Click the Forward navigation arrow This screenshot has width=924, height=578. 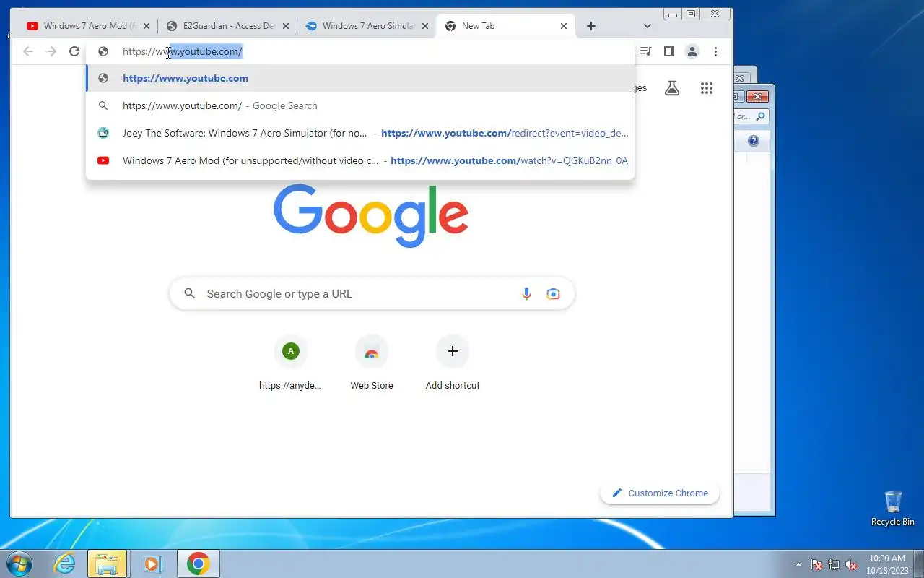[x=51, y=51]
